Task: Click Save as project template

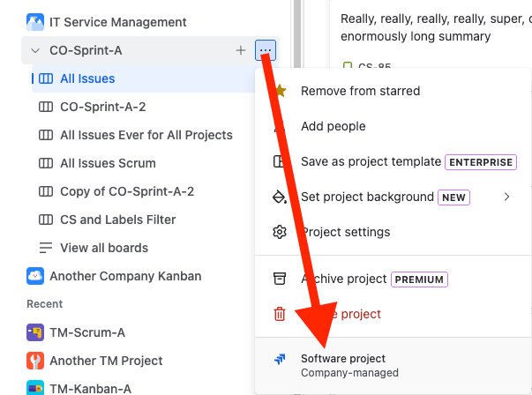Action: coord(371,161)
